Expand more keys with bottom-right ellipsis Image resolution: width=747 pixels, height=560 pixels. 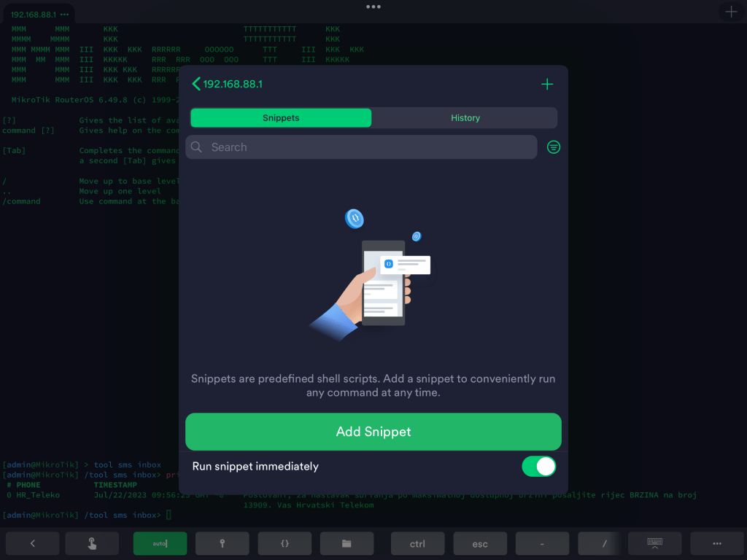[x=717, y=543]
